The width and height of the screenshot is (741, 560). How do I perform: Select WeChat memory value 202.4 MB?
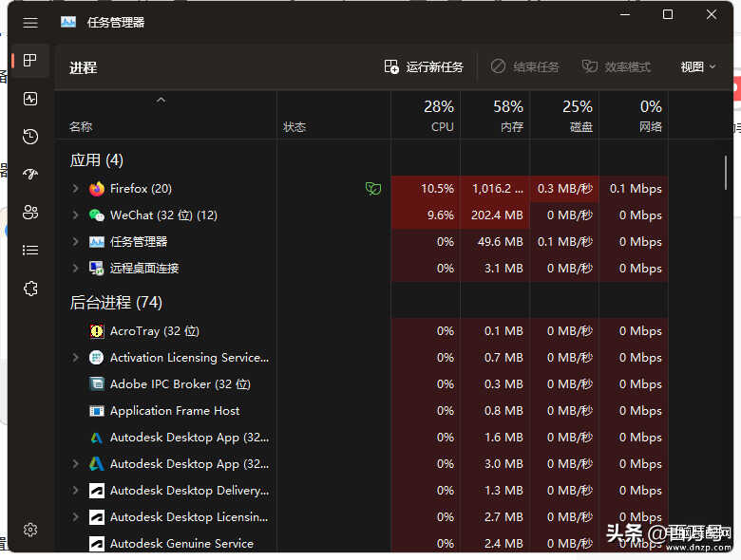(497, 215)
